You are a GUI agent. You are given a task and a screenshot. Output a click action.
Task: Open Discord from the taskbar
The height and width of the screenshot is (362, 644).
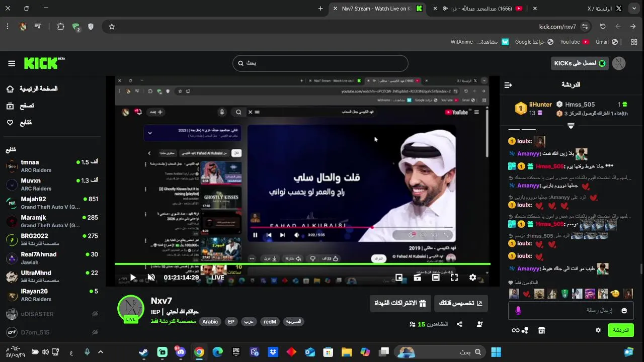pyautogui.click(x=181, y=352)
